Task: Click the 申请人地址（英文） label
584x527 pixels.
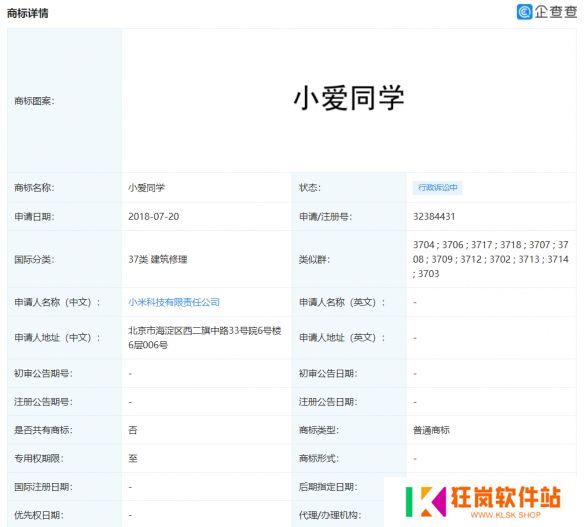Action: [342, 338]
